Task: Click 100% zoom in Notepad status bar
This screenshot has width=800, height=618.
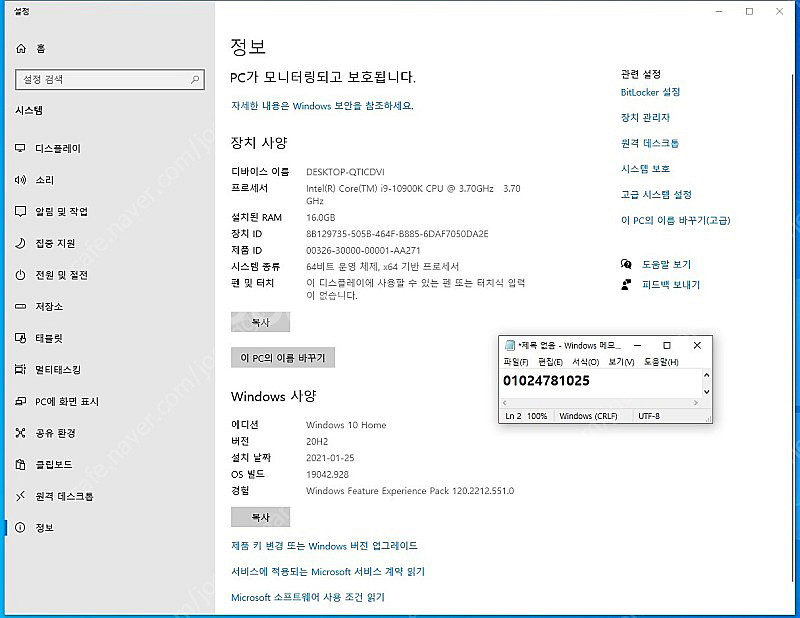Action: pyautogui.click(x=537, y=416)
